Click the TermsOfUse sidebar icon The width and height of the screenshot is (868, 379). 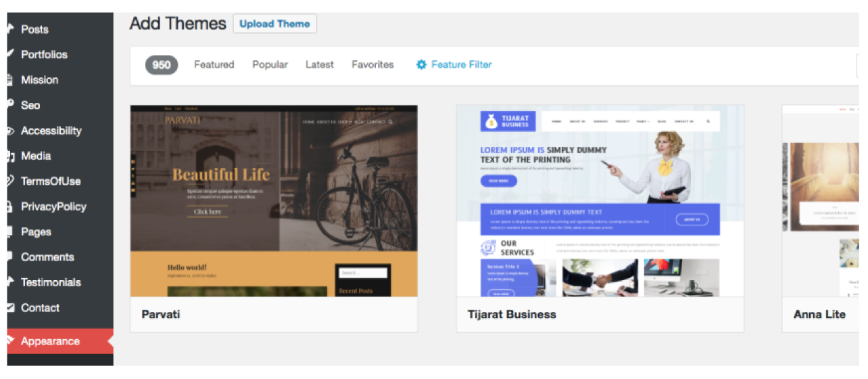coord(10,181)
